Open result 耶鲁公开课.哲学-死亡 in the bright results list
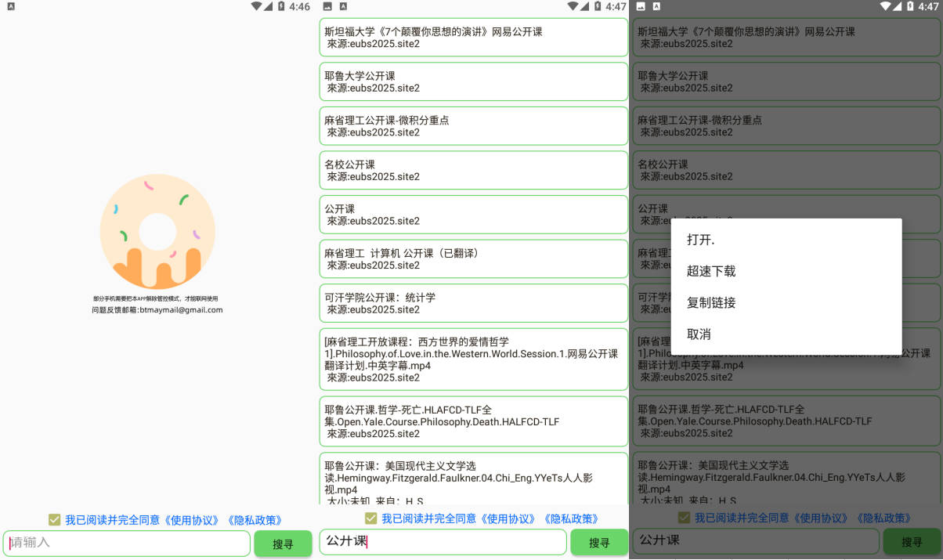 click(474, 421)
